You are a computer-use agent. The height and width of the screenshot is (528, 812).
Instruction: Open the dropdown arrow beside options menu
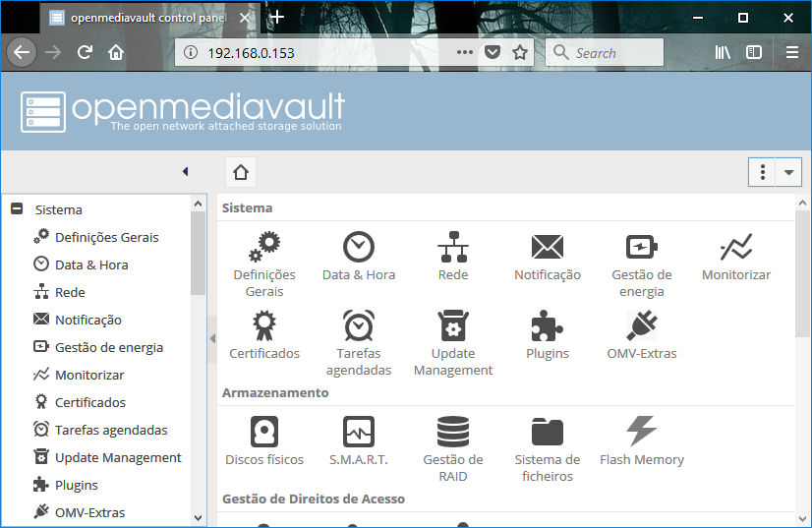tap(788, 172)
